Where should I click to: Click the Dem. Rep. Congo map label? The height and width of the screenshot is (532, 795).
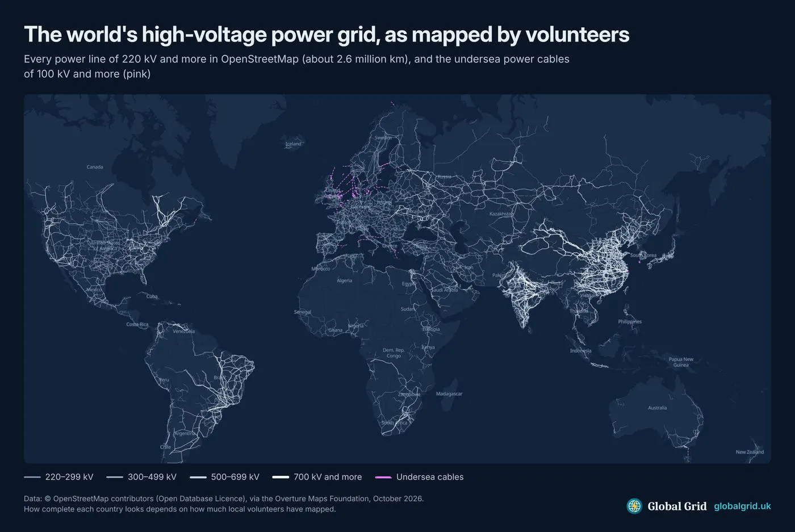tap(394, 353)
